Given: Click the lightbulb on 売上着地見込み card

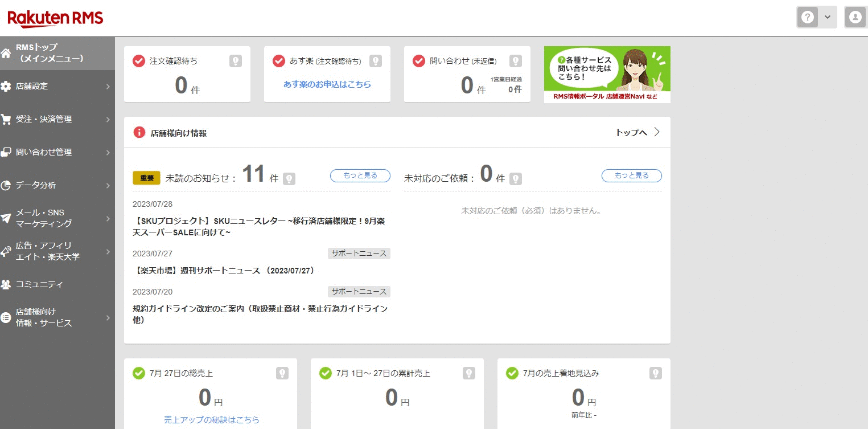Looking at the screenshot, I should tap(656, 373).
